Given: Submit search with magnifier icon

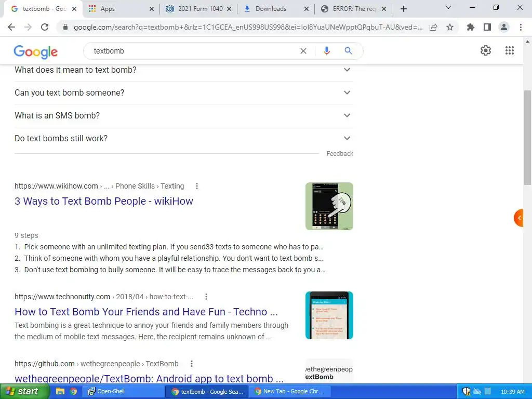Looking at the screenshot, I should [x=348, y=51].
